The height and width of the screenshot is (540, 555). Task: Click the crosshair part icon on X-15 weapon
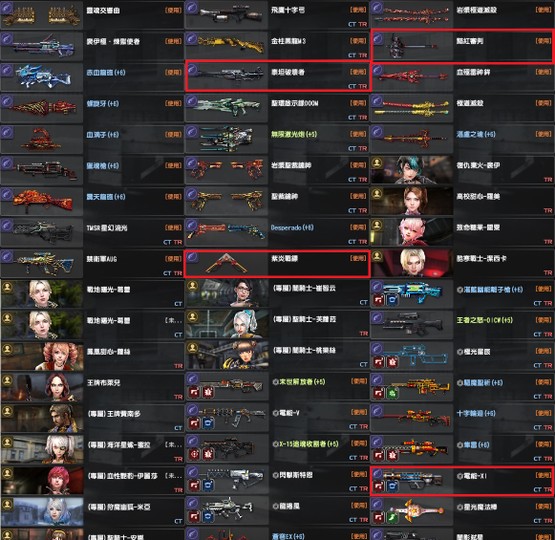194,454
